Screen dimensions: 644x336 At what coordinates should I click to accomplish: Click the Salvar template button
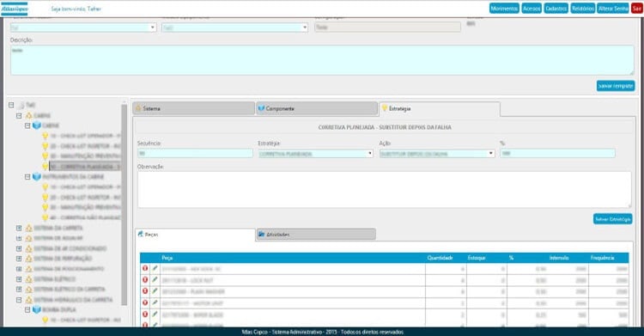[x=616, y=86]
